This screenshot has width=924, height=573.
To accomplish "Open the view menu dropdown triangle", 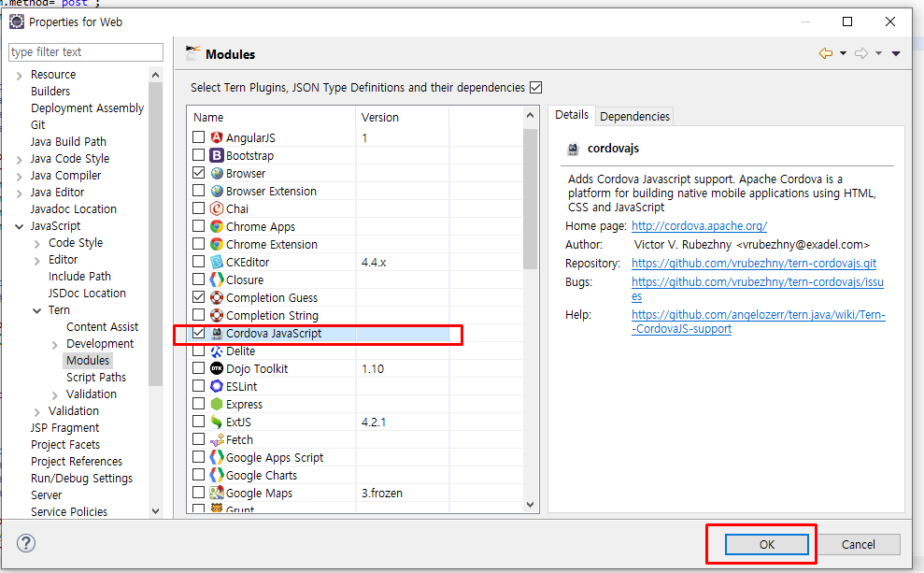I will (896, 53).
